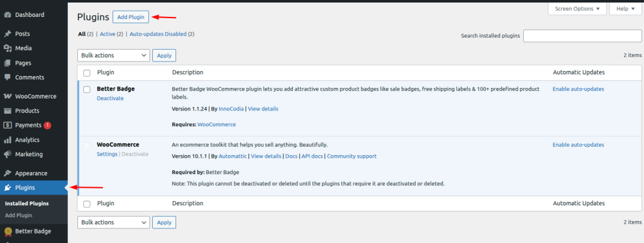The image size is (644, 243).
Task: Click the Add Plugin button beside title
Action: pos(131,17)
